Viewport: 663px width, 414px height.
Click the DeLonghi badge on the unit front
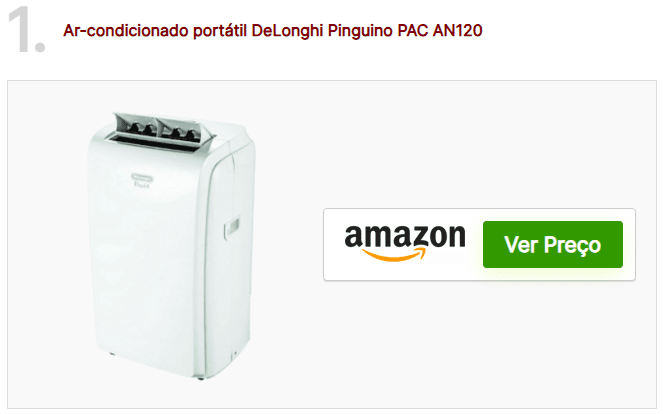[x=142, y=180]
